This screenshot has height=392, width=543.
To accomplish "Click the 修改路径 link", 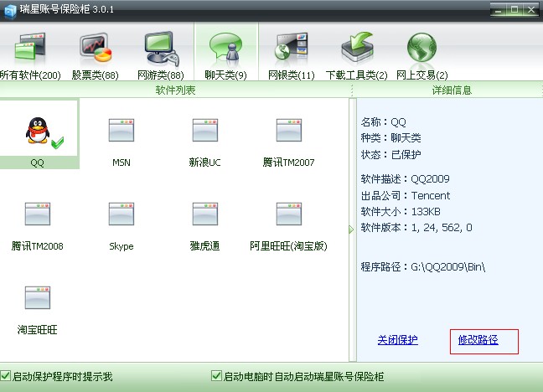I will click(478, 340).
